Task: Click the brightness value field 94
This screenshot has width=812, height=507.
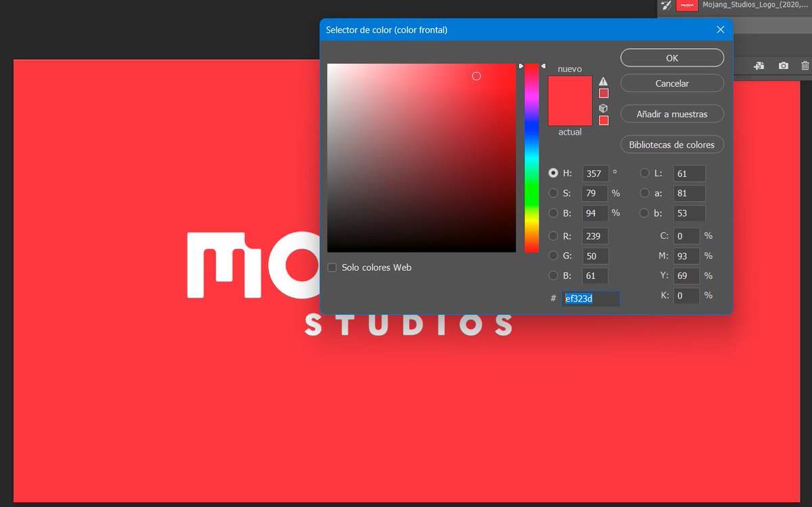Action: [595, 213]
